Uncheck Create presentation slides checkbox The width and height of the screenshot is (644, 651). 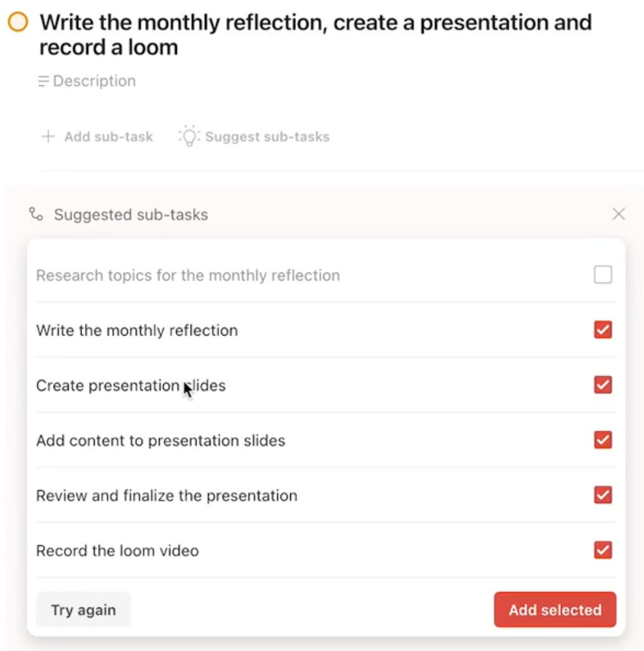point(602,385)
